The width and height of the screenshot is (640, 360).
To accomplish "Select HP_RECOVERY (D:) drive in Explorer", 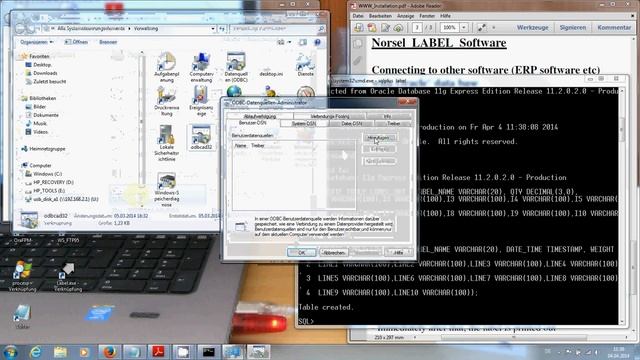I will point(53,182).
